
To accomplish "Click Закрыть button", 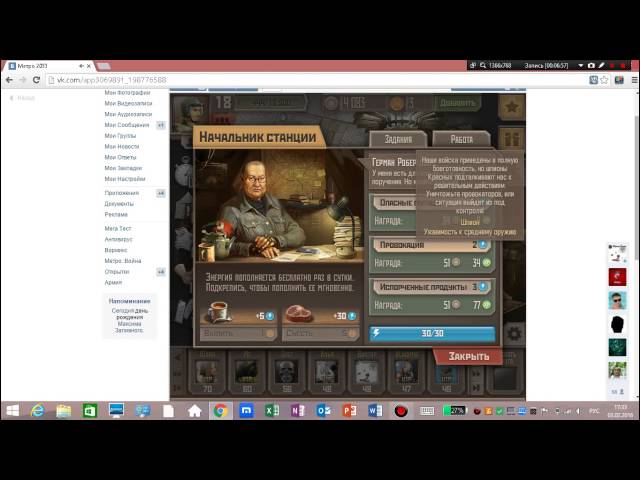I will coord(469,356).
